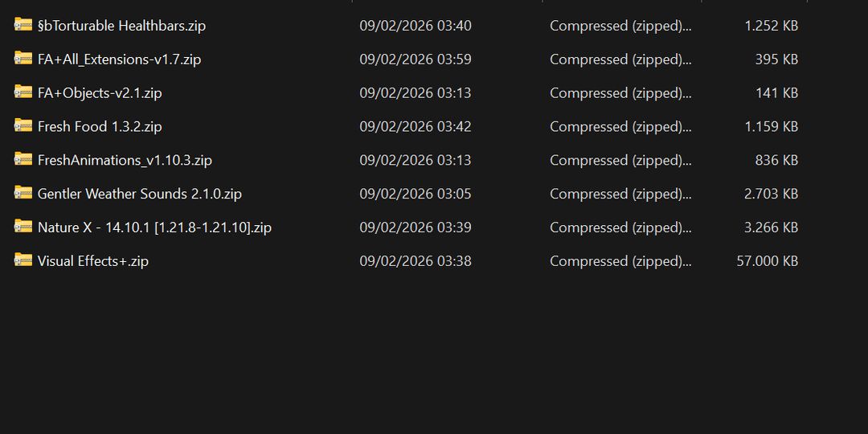Select the §bTorturable Healthbars.zip file name
868x434 pixels.
point(121,26)
